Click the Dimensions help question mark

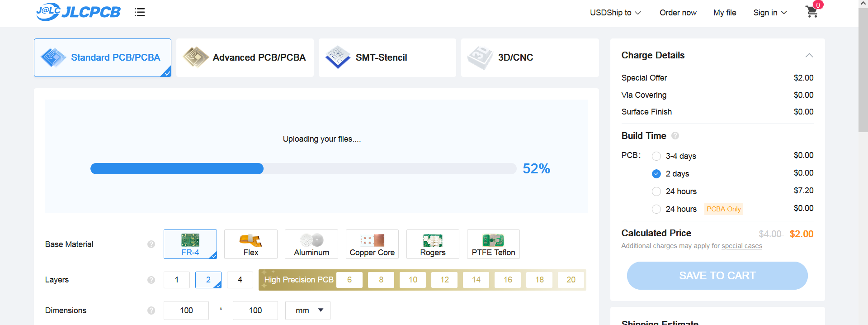(151, 311)
